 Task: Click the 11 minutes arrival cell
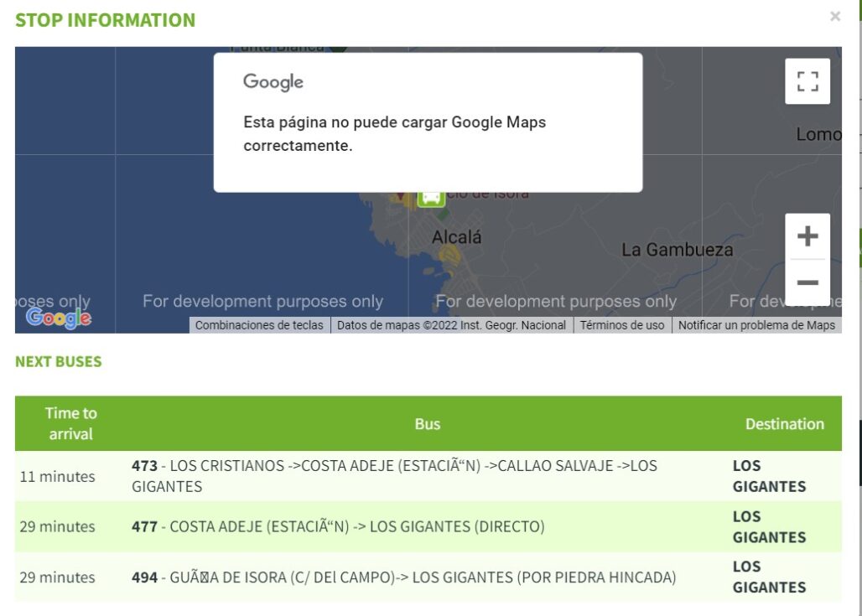point(57,476)
